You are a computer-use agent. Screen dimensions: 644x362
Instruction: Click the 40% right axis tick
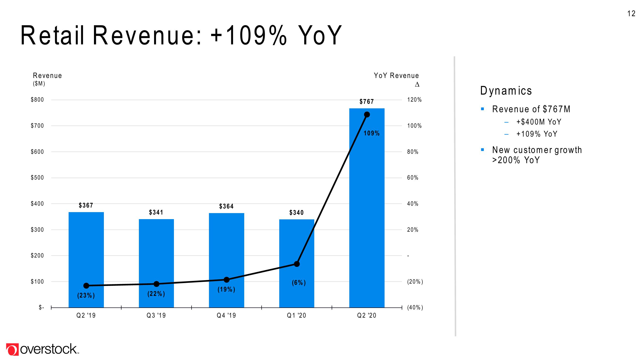pos(413,204)
